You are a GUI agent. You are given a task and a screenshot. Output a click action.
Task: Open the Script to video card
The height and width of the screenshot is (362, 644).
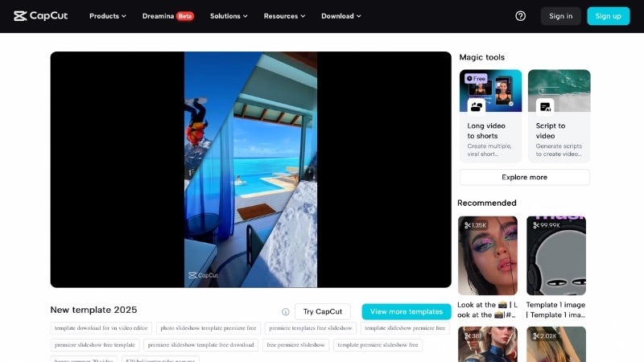[559, 116]
